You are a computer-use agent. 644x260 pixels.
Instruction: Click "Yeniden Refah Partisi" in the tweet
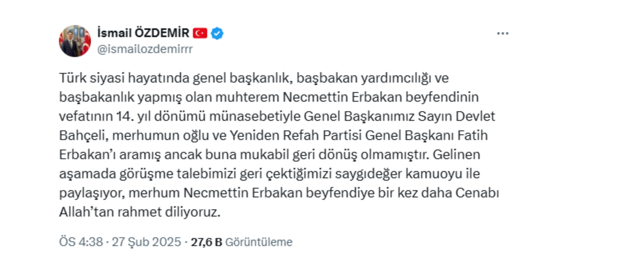tap(295, 135)
